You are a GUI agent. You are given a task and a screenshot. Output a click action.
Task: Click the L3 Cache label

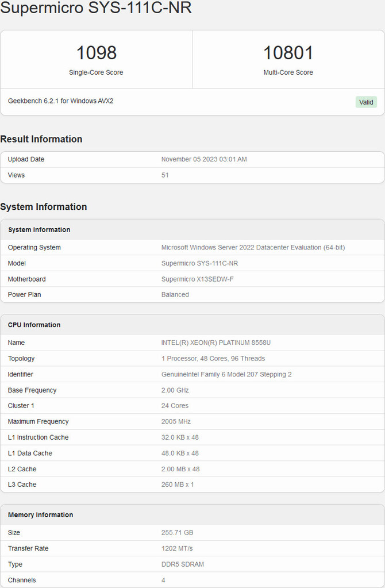[22, 485]
